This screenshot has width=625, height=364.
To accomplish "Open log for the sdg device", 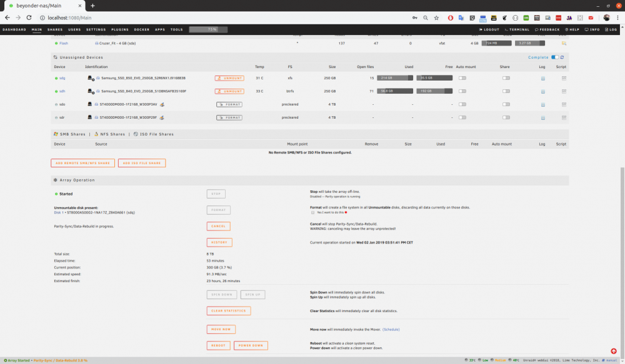I will coord(543,79).
